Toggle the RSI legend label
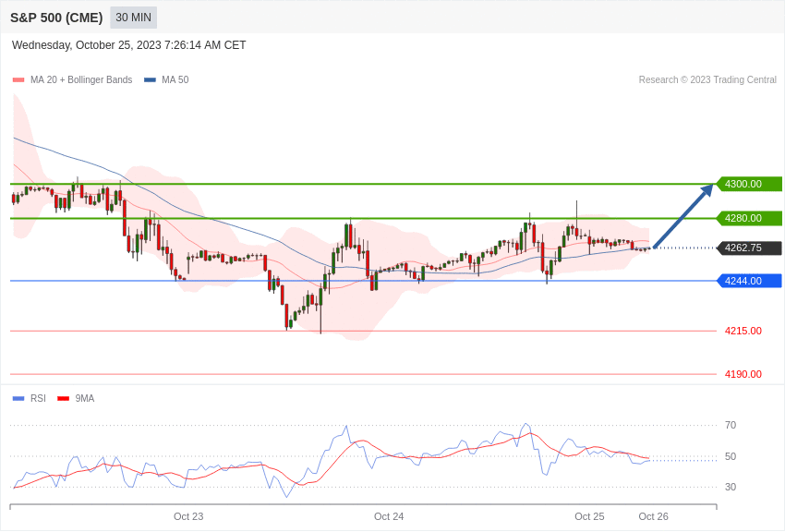 point(38,398)
